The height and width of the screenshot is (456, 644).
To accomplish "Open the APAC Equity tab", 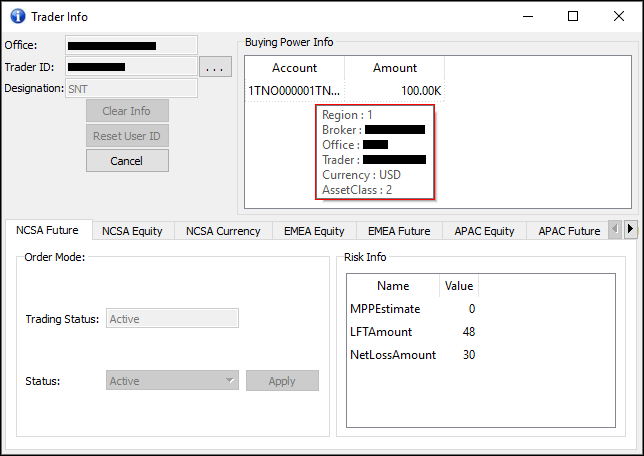I will point(484,231).
